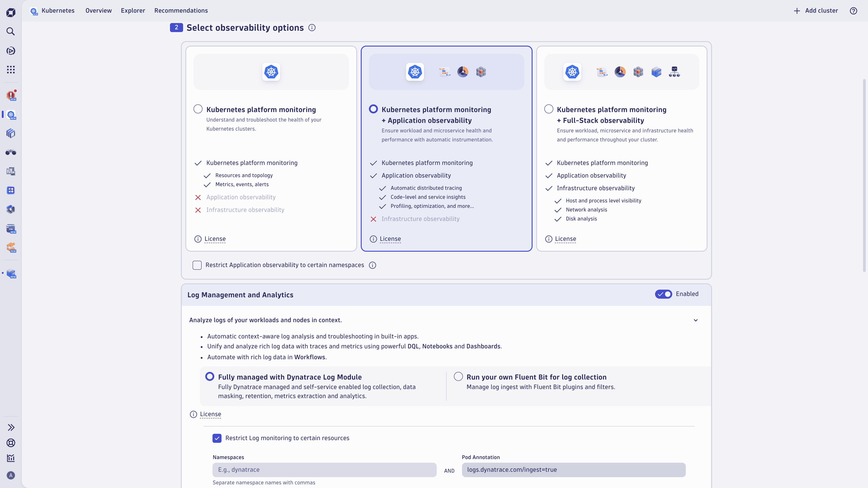This screenshot has height=488, width=868.
Task: Expand the sidebar with double chevron icon
Action: [11, 427]
